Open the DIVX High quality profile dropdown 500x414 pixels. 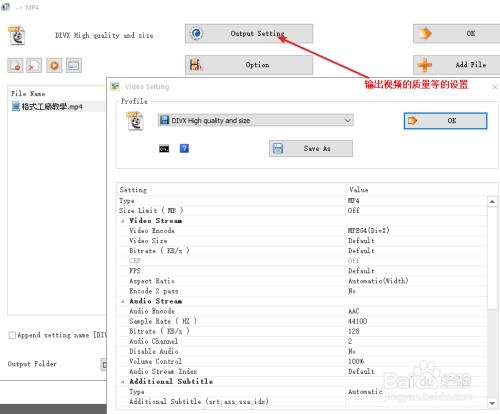coord(256,120)
